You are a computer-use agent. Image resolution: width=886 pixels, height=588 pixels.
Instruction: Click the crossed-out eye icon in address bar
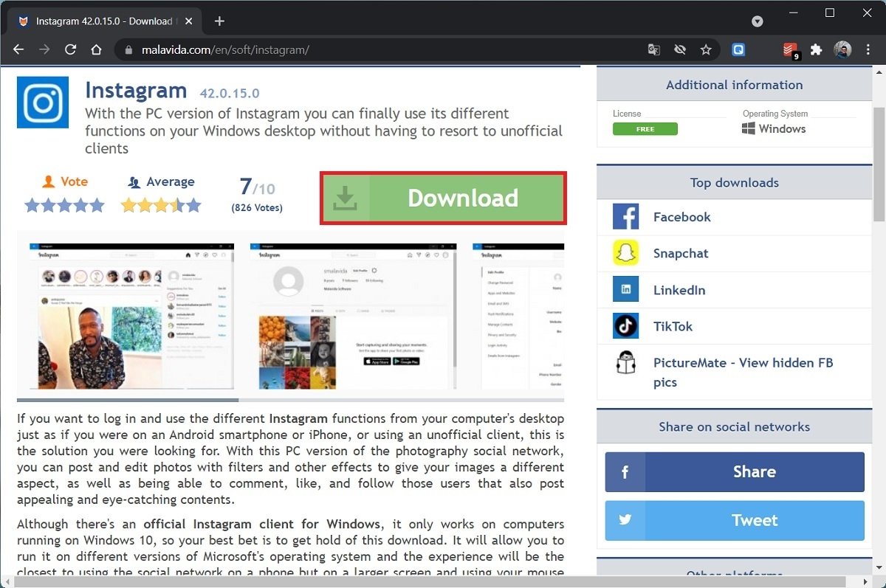pyautogui.click(x=680, y=50)
